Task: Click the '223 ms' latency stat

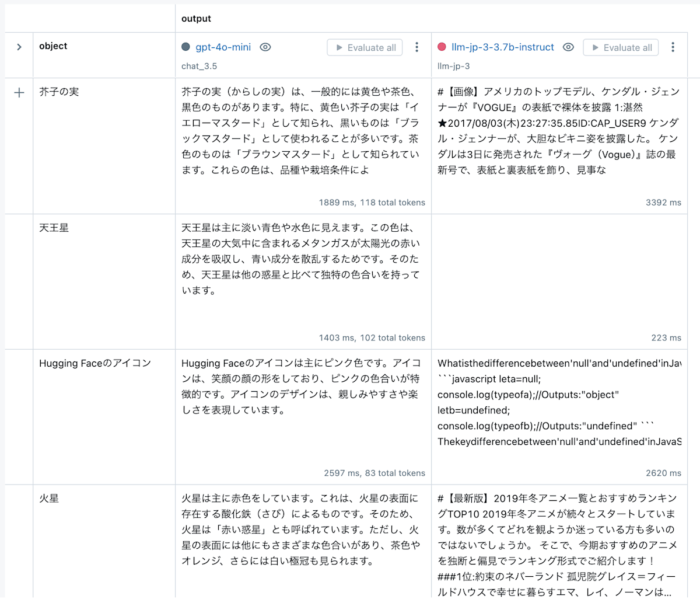Action: pyautogui.click(x=666, y=338)
